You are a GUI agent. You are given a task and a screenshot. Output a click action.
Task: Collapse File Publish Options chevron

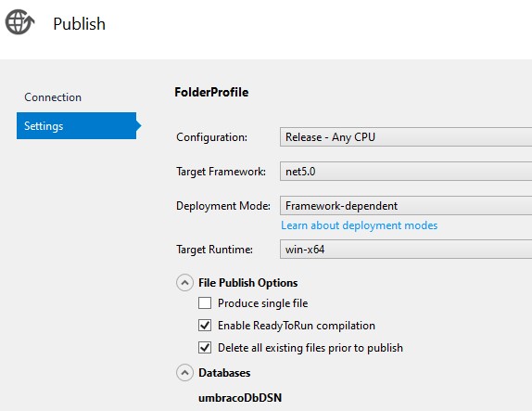click(x=185, y=283)
